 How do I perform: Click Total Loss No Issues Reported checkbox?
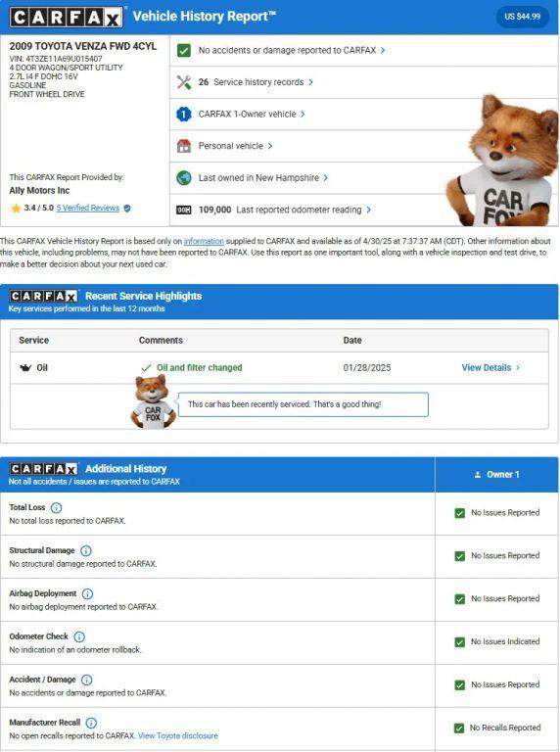[459, 513]
